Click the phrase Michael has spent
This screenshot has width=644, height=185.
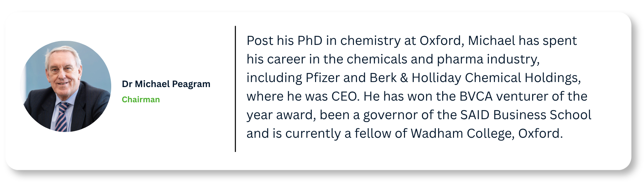click(x=522, y=41)
